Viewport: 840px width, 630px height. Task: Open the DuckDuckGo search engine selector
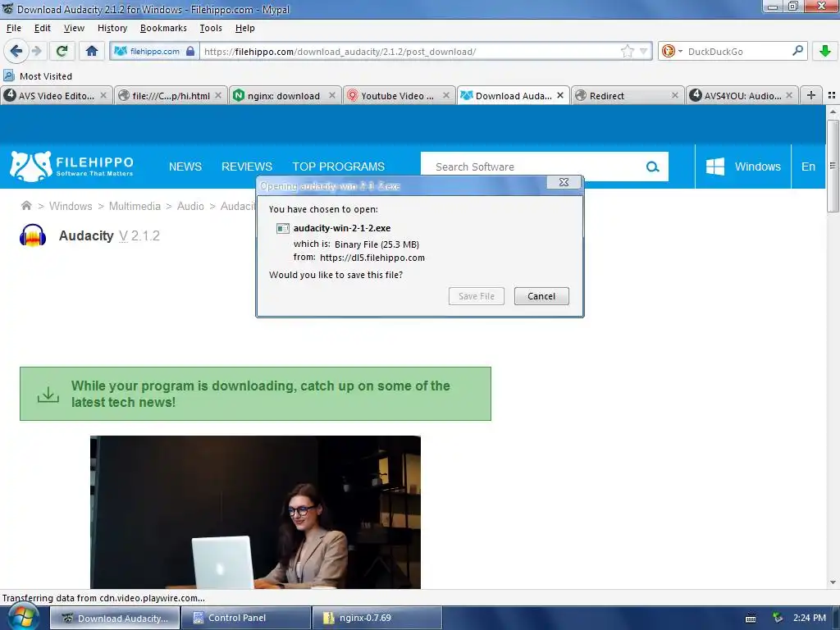[x=672, y=51]
